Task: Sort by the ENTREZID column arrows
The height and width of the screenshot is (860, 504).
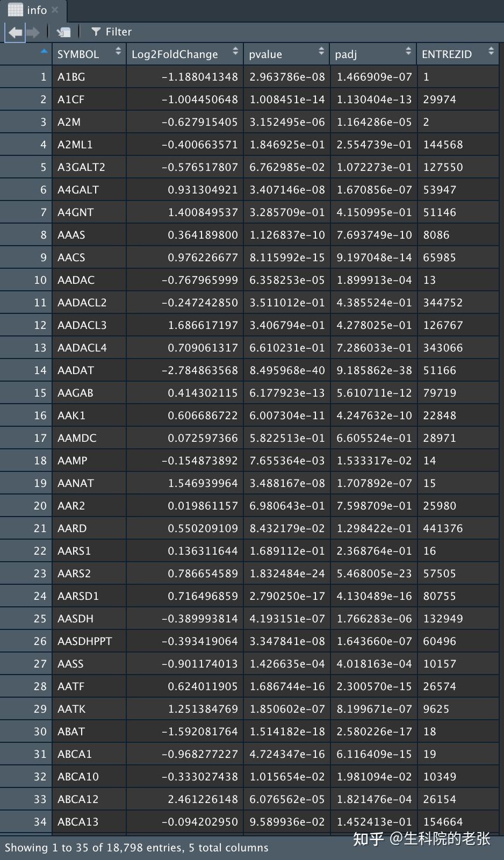Action: click(491, 52)
